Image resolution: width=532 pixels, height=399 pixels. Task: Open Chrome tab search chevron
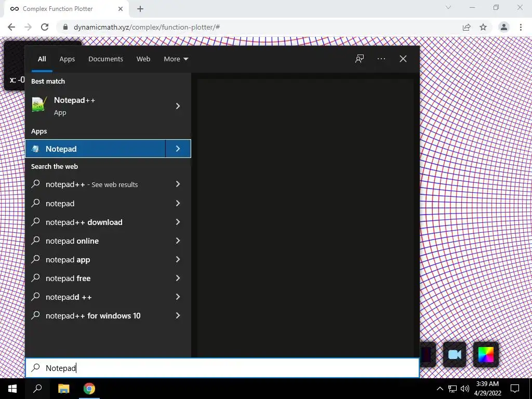tap(448, 7)
